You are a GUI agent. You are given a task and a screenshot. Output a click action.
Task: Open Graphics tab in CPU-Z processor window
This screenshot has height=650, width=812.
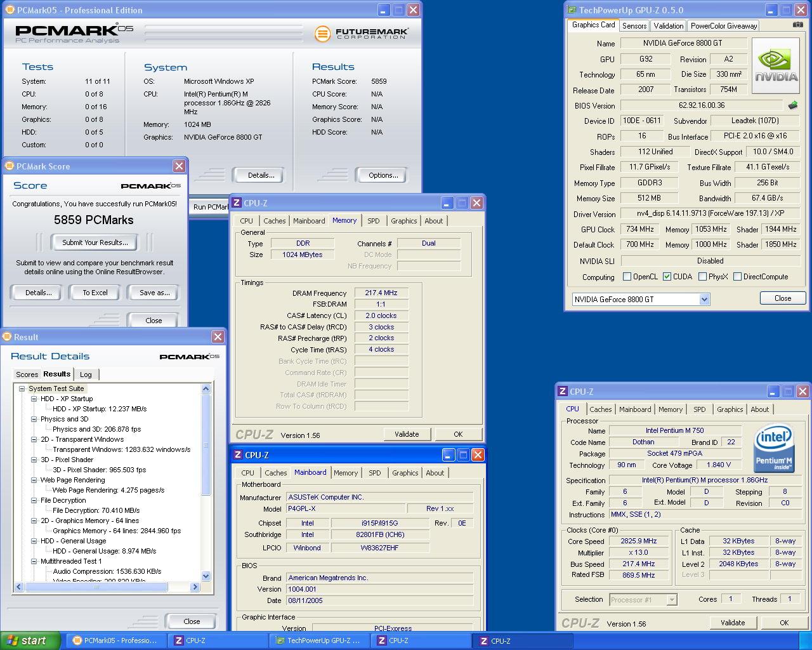coord(730,409)
